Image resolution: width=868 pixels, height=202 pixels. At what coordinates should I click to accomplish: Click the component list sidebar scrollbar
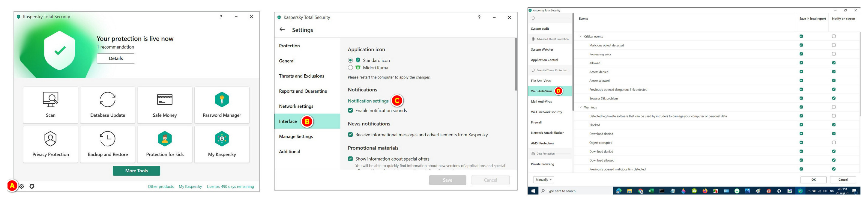[x=573, y=62]
